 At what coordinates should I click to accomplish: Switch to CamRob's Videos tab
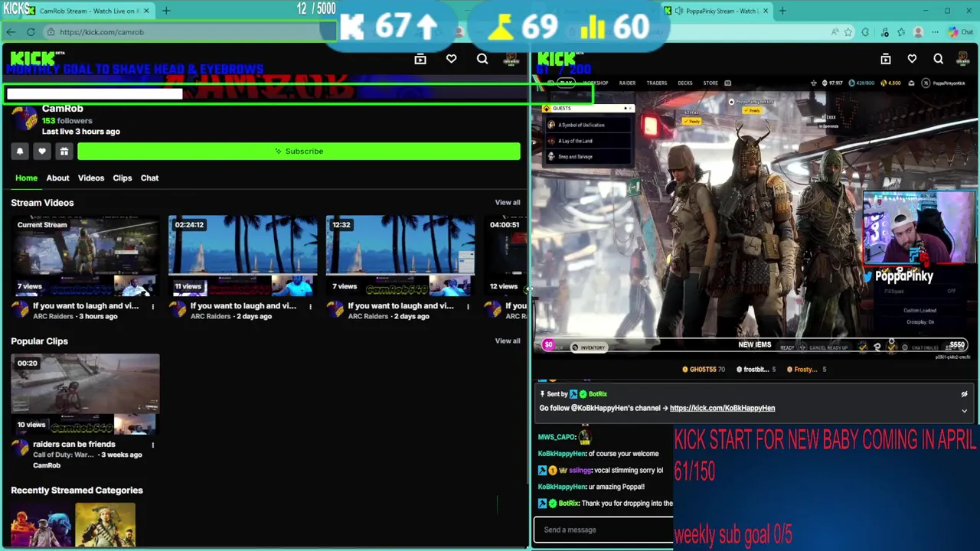(90, 178)
